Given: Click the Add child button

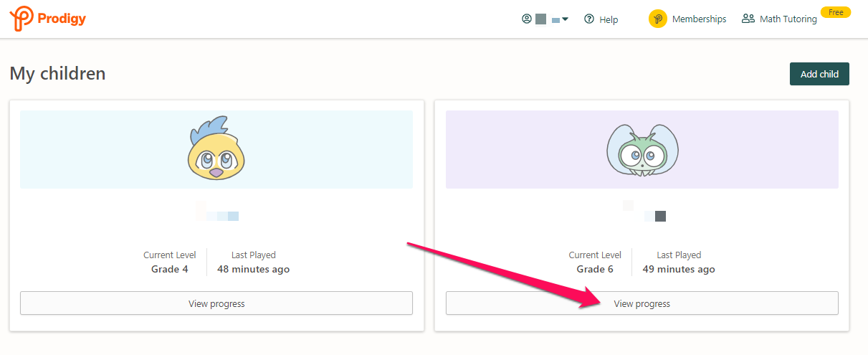Looking at the screenshot, I should point(819,74).
